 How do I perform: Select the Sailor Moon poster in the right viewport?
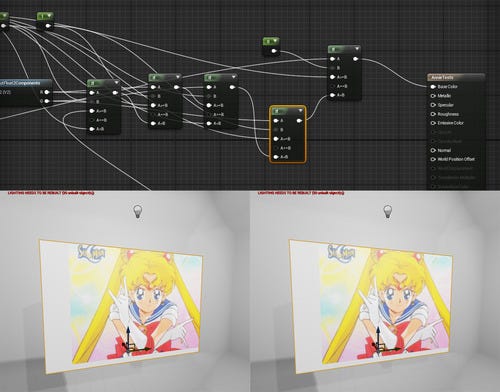[x=370, y=306]
